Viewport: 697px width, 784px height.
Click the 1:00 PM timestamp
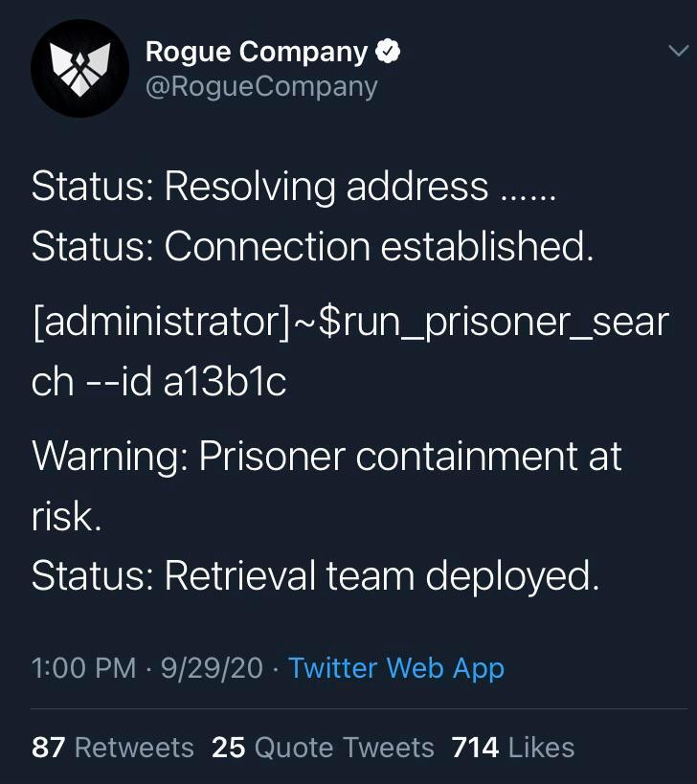[83, 667]
